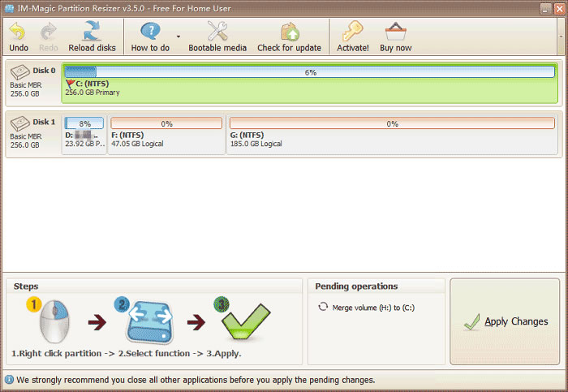This screenshot has height=392, width=568.
Task: Click the Reload disks toolbar label
Action: pos(92,48)
